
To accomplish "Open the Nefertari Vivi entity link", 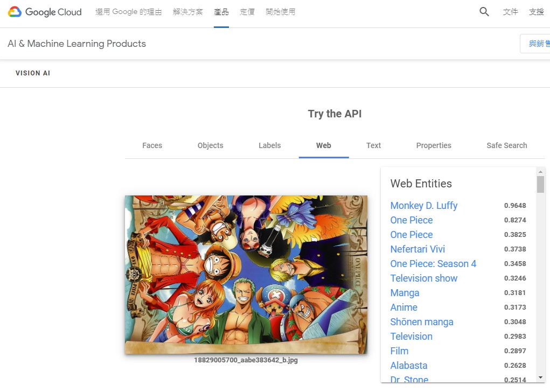I will pos(417,249).
